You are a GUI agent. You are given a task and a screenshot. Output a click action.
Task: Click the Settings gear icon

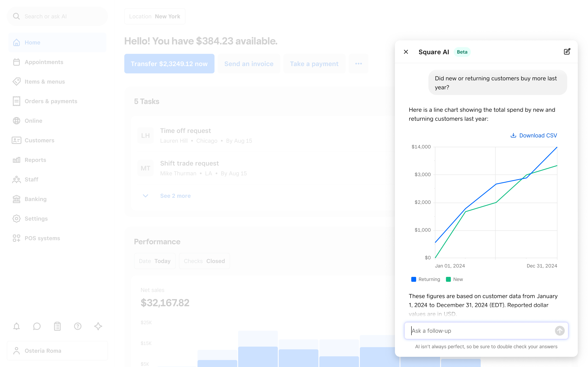tap(16, 218)
